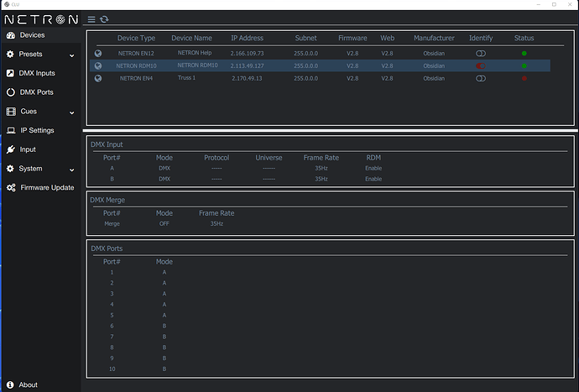
Task: Select the NETRON EN4 device type cell
Action: click(x=136, y=78)
